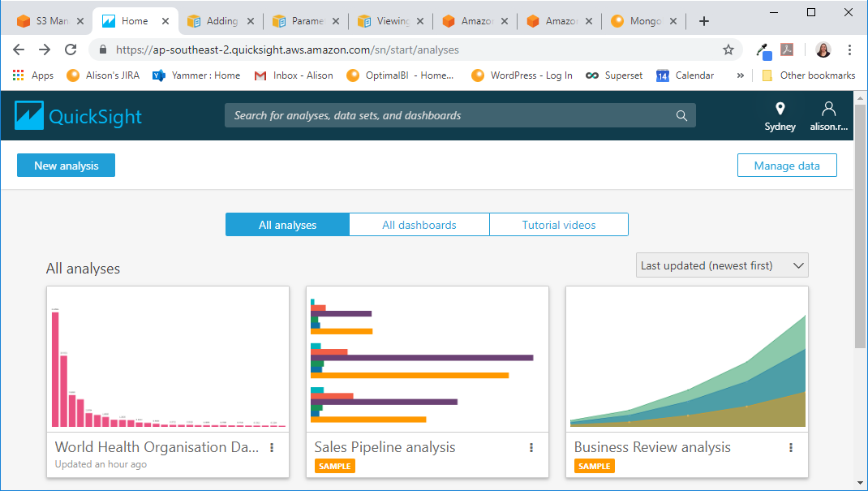Open the Sydney region selector
The image size is (868, 491).
pos(780,116)
